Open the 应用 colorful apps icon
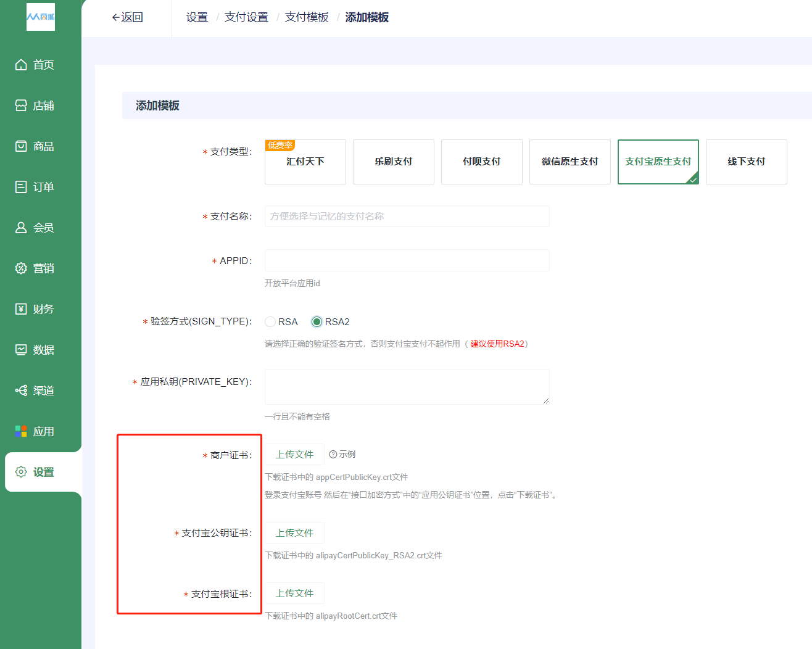The width and height of the screenshot is (812, 649). 21,431
